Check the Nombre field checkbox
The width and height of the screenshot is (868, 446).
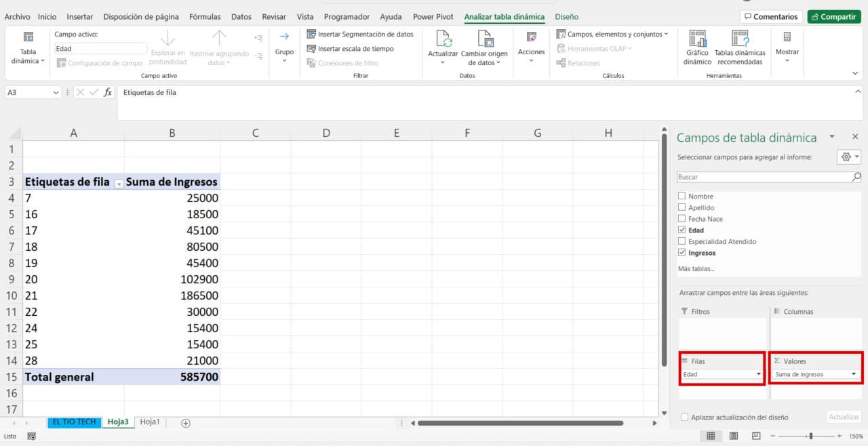(682, 197)
